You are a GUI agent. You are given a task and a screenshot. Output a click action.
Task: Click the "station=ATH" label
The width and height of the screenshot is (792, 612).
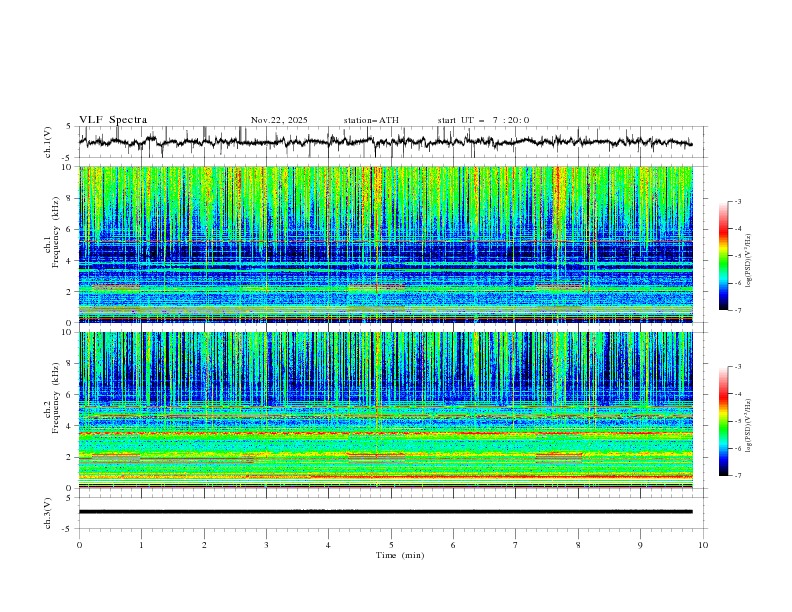click(371, 120)
